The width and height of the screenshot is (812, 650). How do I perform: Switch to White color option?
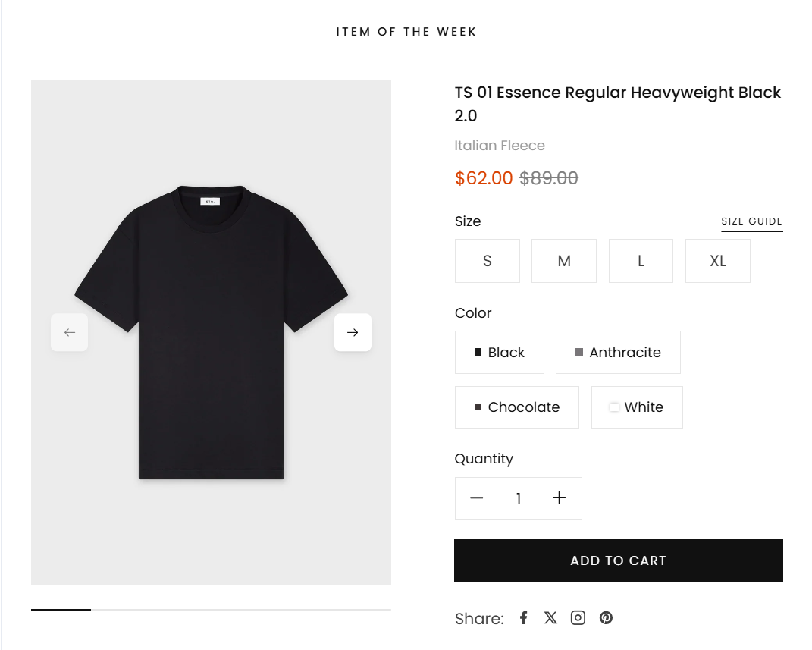[637, 407]
